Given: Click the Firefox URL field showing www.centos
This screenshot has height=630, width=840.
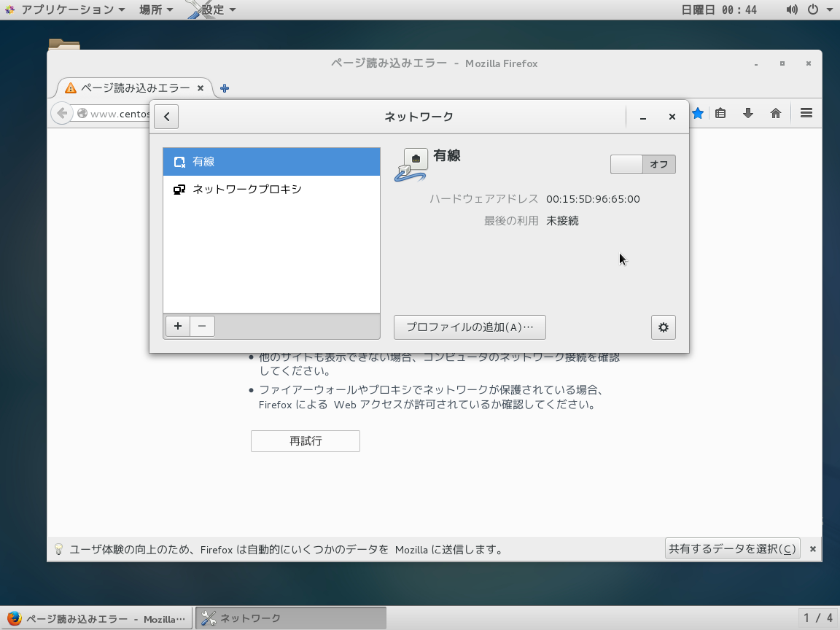Looking at the screenshot, I should (112, 114).
